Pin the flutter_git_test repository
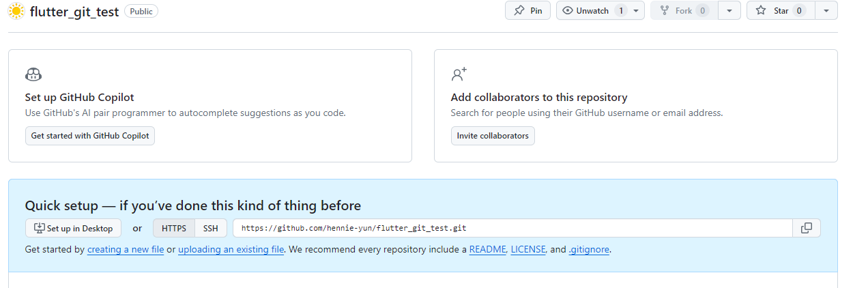The height and width of the screenshot is (288, 868). [528, 10]
